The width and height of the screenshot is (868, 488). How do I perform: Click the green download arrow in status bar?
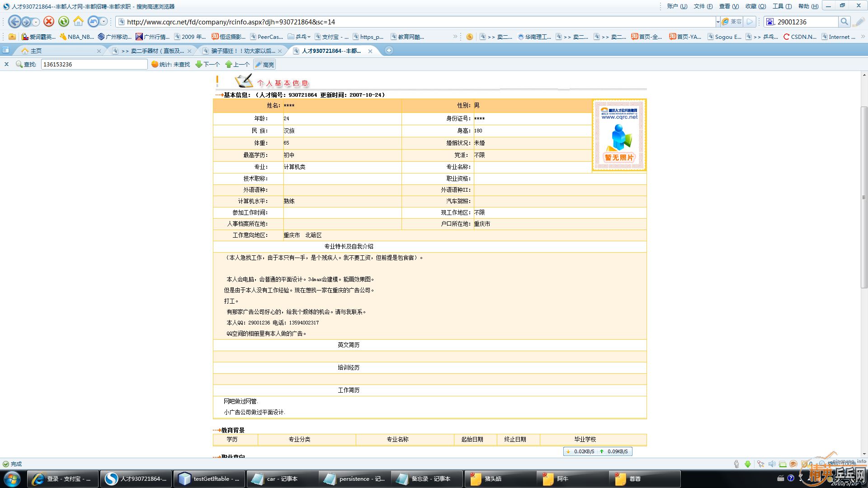click(748, 464)
